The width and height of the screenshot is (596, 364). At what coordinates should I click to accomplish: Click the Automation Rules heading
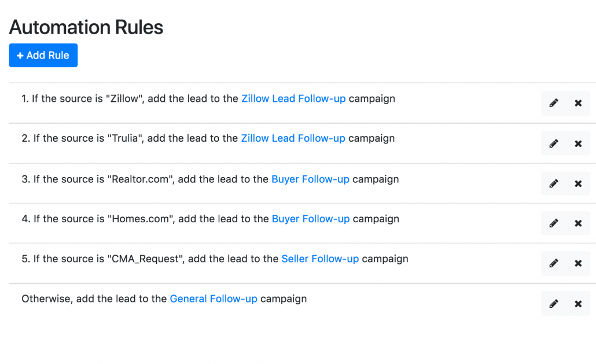pyautogui.click(x=86, y=27)
